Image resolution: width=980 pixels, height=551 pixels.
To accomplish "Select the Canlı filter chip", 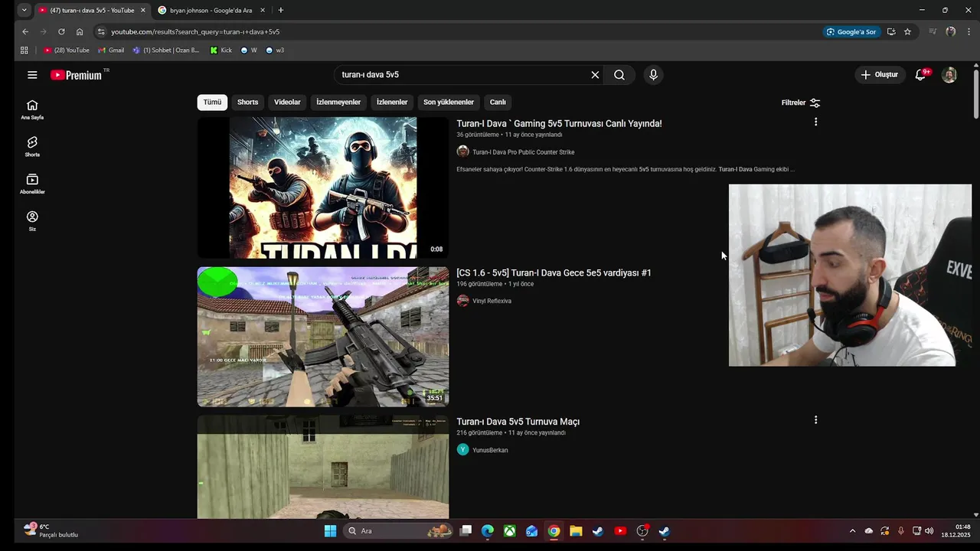I will (x=498, y=103).
